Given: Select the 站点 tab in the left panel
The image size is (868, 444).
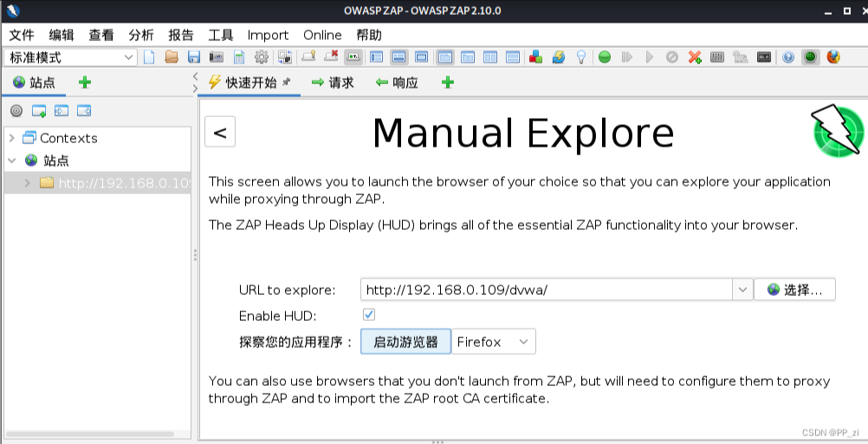Looking at the screenshot, I should (x=35, y=82).
